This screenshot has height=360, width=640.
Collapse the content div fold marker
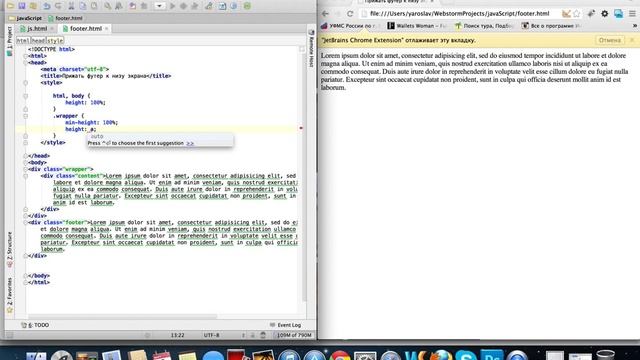tap(25, 176)
